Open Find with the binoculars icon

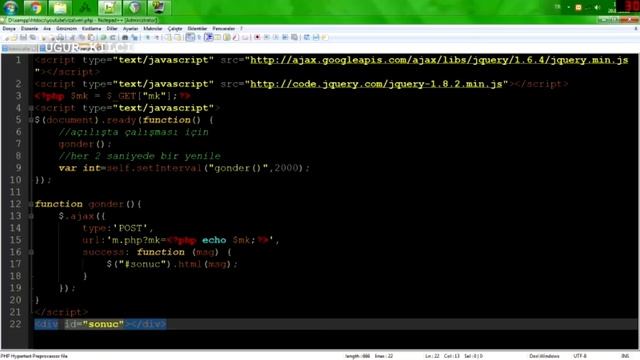click(125, 38)
